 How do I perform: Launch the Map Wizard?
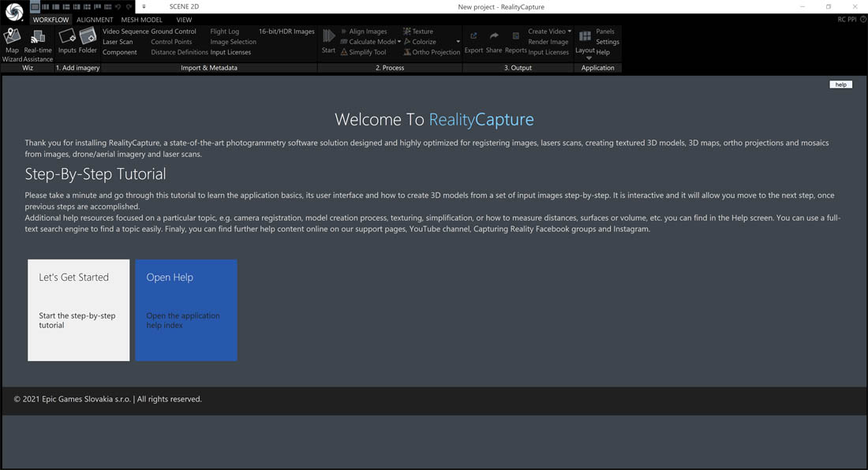click(12, 44)
